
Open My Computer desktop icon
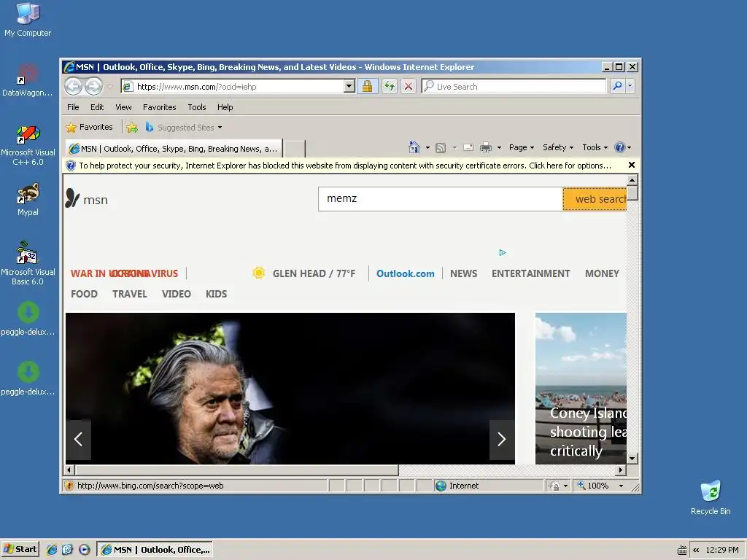[28, 20]
